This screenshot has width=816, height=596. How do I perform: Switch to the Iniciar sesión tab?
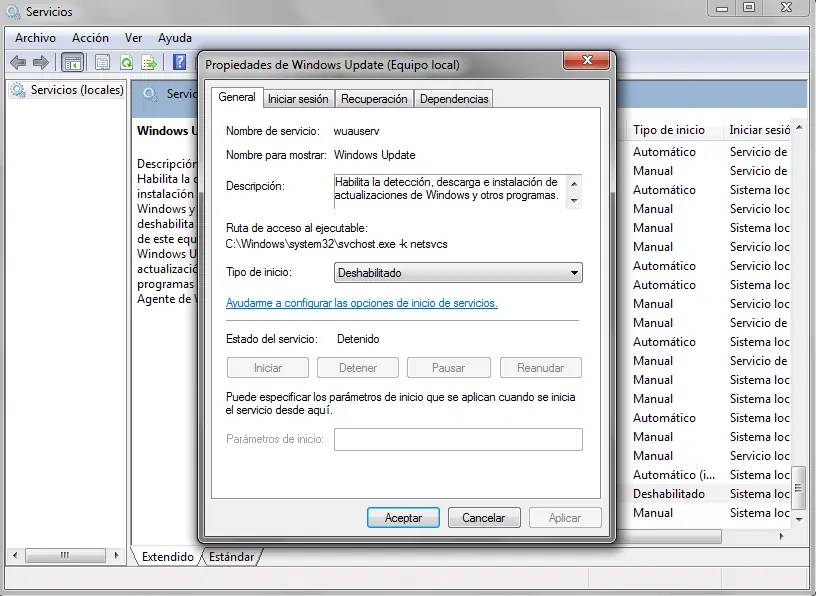tap(298, 99)
